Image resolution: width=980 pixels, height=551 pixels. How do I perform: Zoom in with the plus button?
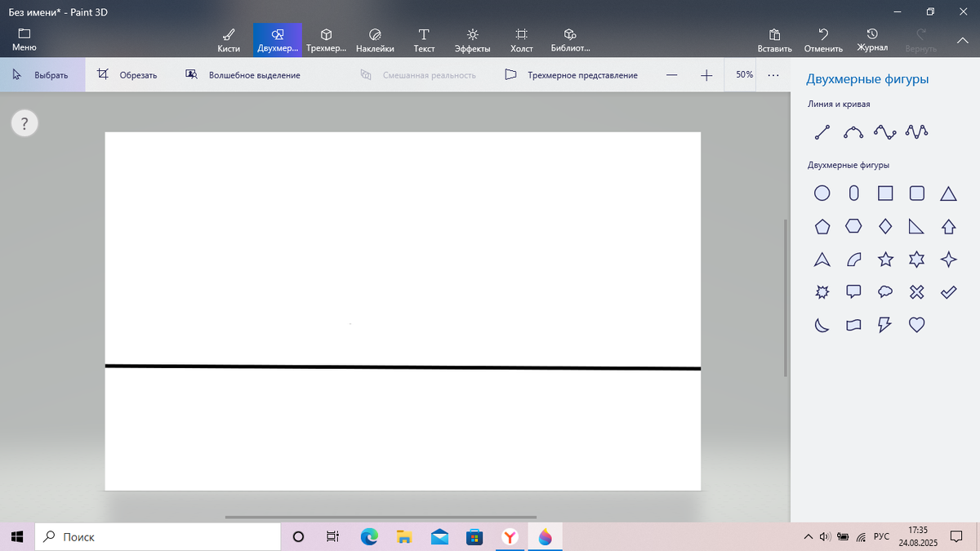click(706, 75)
